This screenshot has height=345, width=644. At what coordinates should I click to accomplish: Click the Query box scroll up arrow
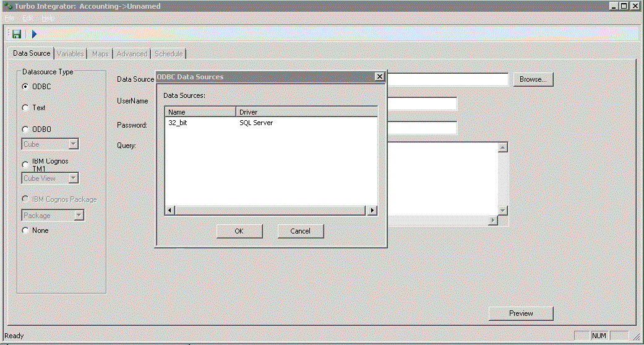tap(503, 147)
